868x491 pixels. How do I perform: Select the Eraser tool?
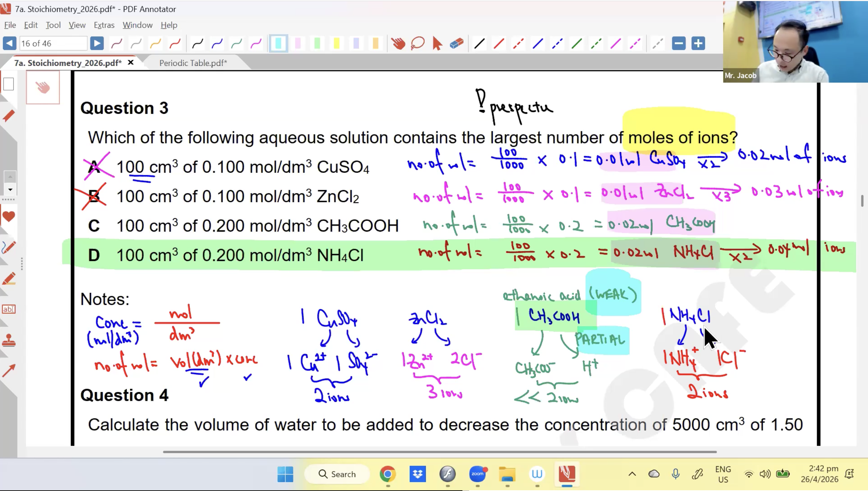(457, 44)
